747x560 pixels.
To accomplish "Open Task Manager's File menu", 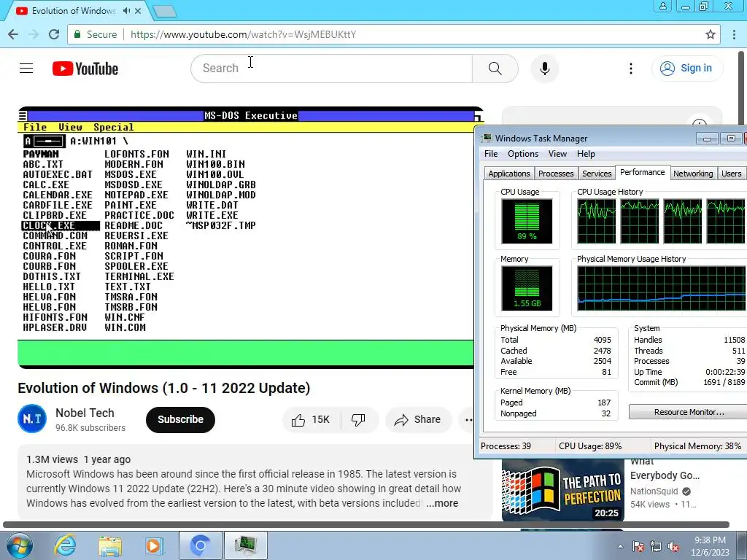I will point(491,154).
